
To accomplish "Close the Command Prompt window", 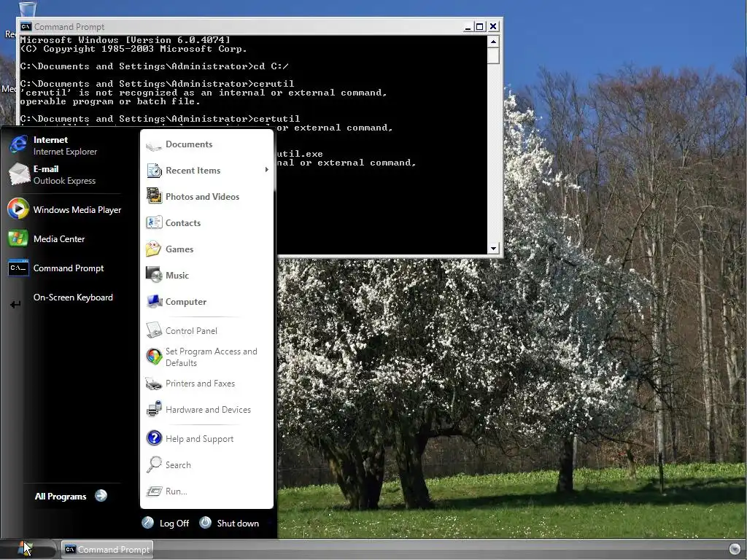I will (493, 27).
